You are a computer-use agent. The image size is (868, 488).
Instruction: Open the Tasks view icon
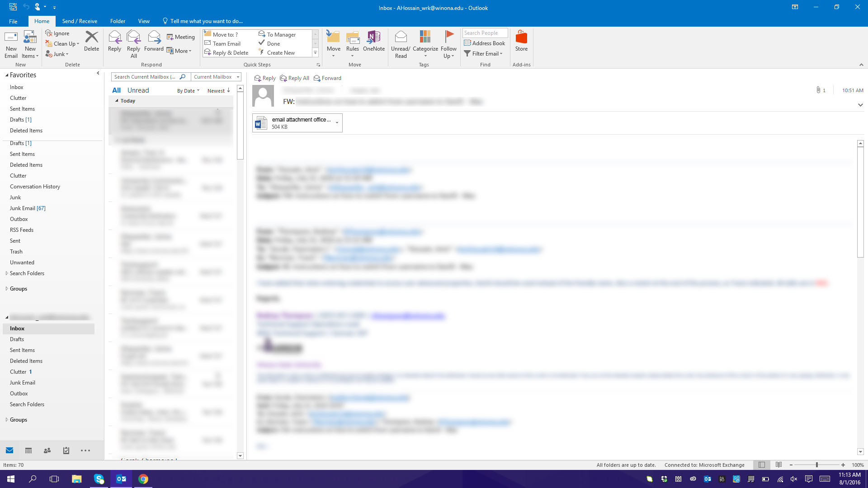click(66, 450)
